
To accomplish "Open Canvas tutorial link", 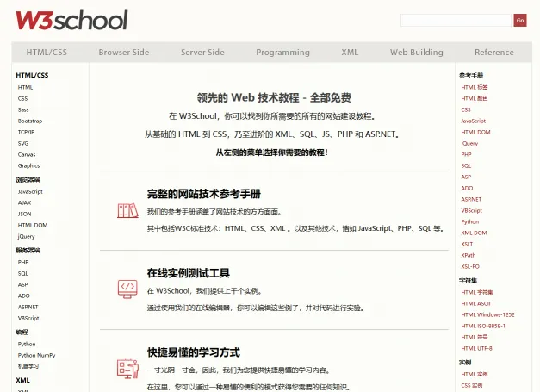I will click(27, 154).
